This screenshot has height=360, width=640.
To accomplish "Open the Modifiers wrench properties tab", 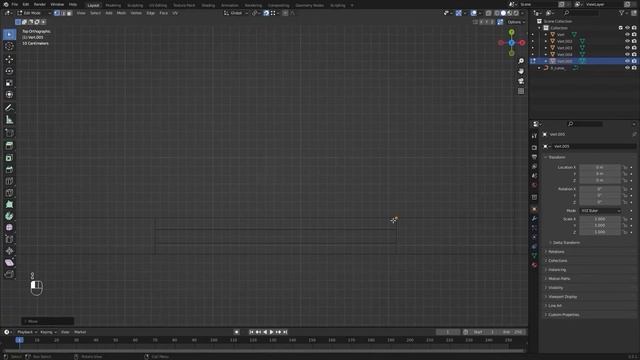I will pos(534,219).
